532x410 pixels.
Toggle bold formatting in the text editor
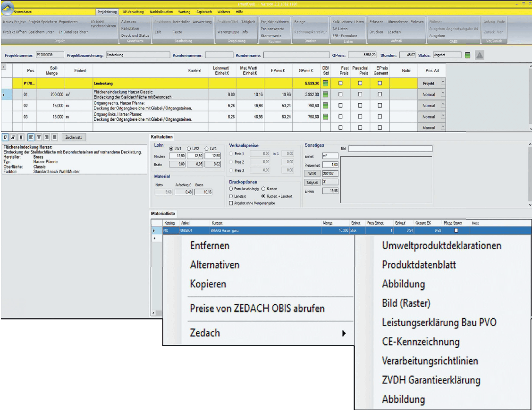click(x=5, y=137)
